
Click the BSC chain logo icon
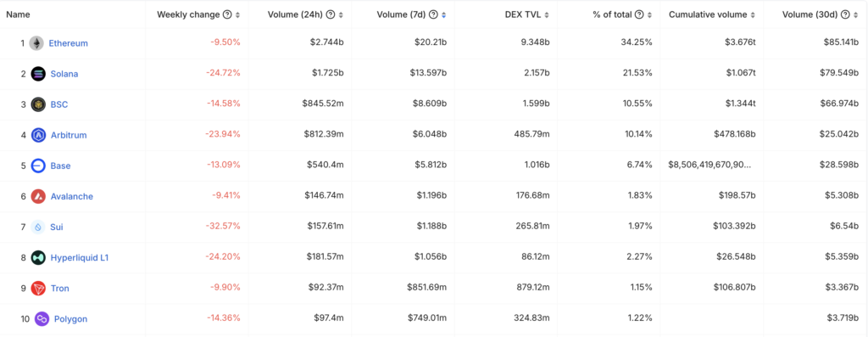pyautogui.click(x=38, y=104)
